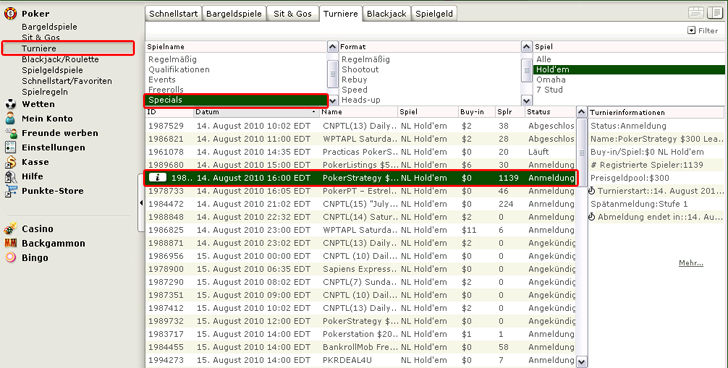
Task: Click the Poker chip icon in sidebar
Action: pyautogui.click(x=10, y=13)
